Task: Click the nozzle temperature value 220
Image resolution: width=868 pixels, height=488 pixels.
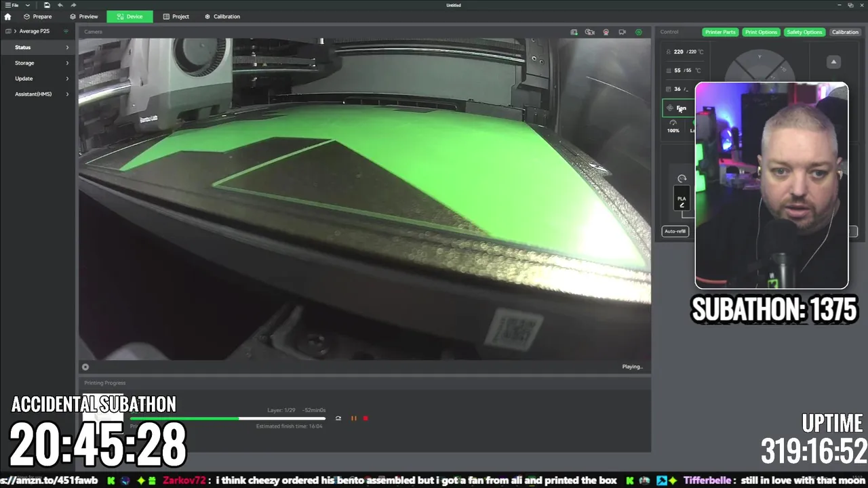Action: pyautogui.click(x=678, y=52)
